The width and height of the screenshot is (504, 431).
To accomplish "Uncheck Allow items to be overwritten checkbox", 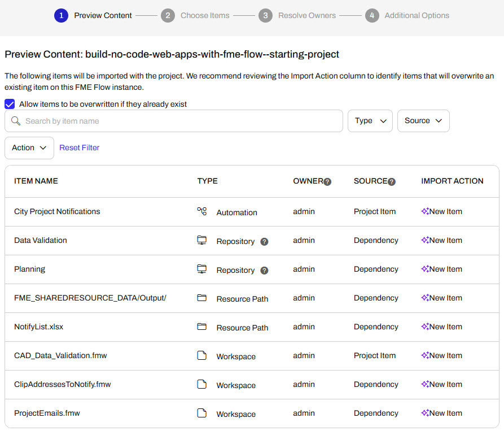I will tap(10, 104).
